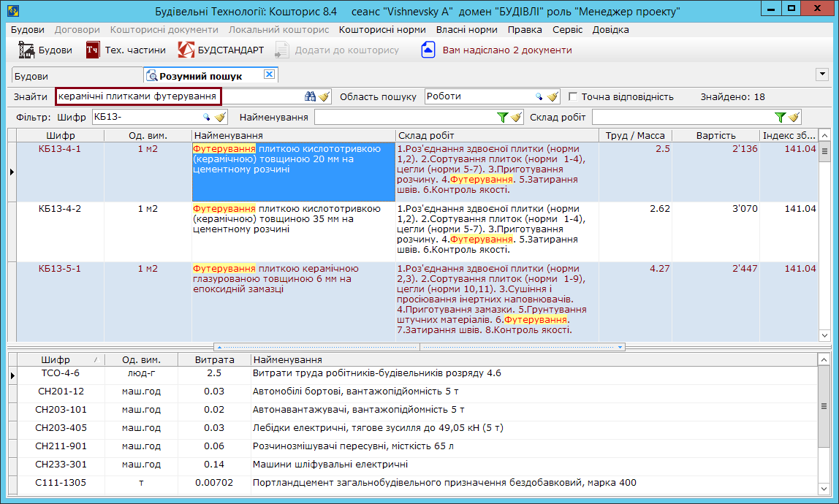Click the Тех. частини toolbar icon

93,50
